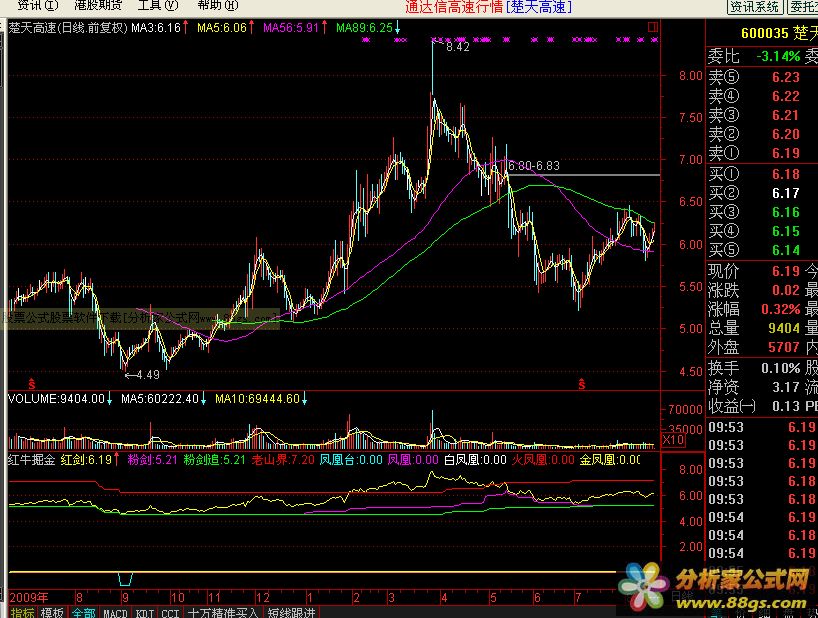
Task: Click the volume MA5:60222.40 label
Action: tap(160, 399)
